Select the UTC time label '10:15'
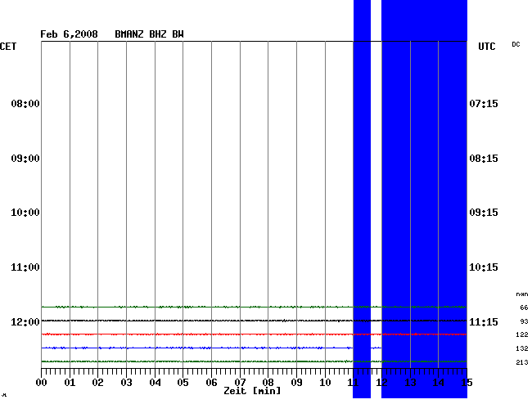Screen dimensions: 532x404 pos(484,267)
